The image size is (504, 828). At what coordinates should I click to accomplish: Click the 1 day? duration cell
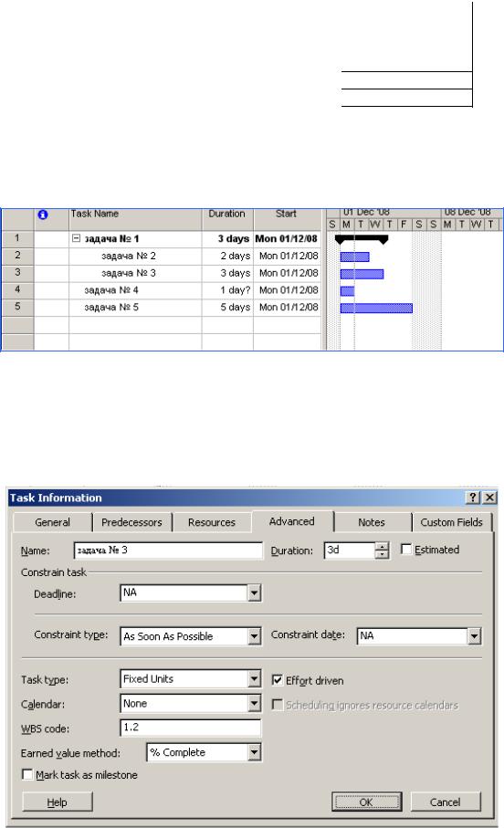pos(227,290)
